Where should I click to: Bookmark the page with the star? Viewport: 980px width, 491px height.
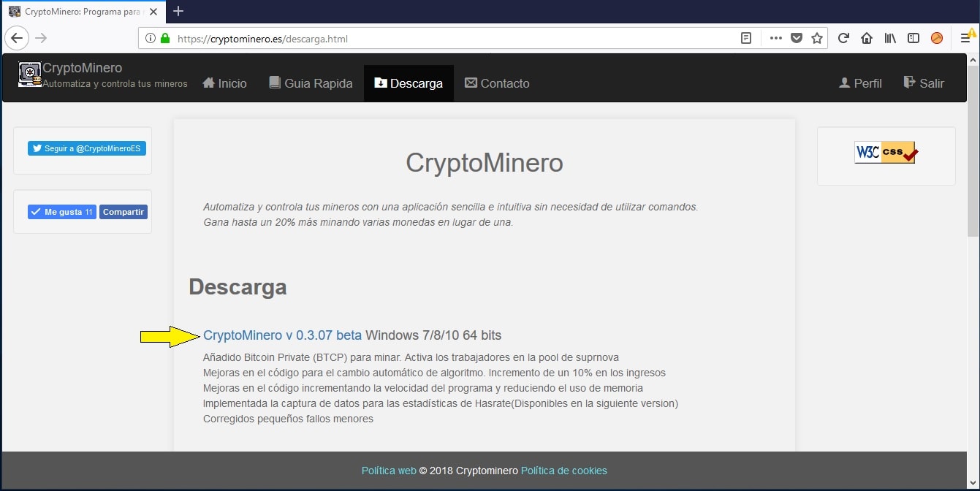click(x=817, y=38)
